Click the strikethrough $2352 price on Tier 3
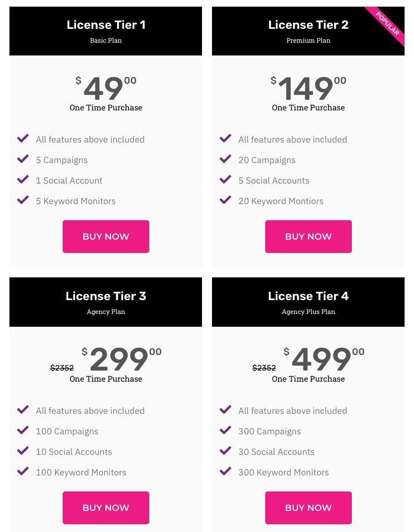 [62, 368]
